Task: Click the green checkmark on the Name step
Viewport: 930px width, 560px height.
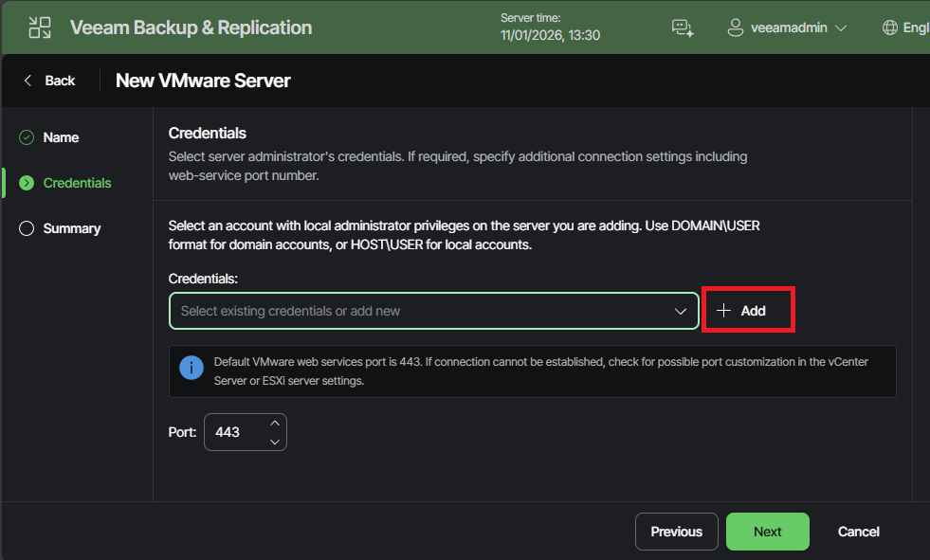Action: pos(26,136)
